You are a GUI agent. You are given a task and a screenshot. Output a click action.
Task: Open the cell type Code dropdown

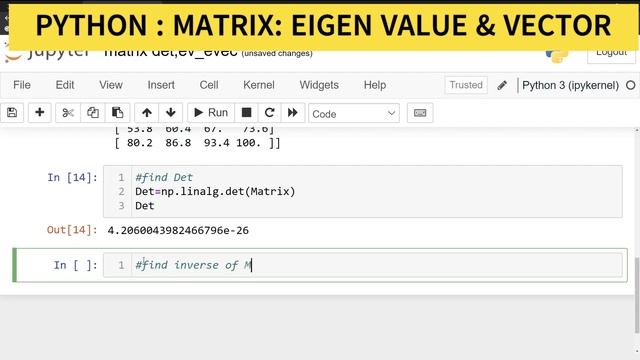(354, 113)
